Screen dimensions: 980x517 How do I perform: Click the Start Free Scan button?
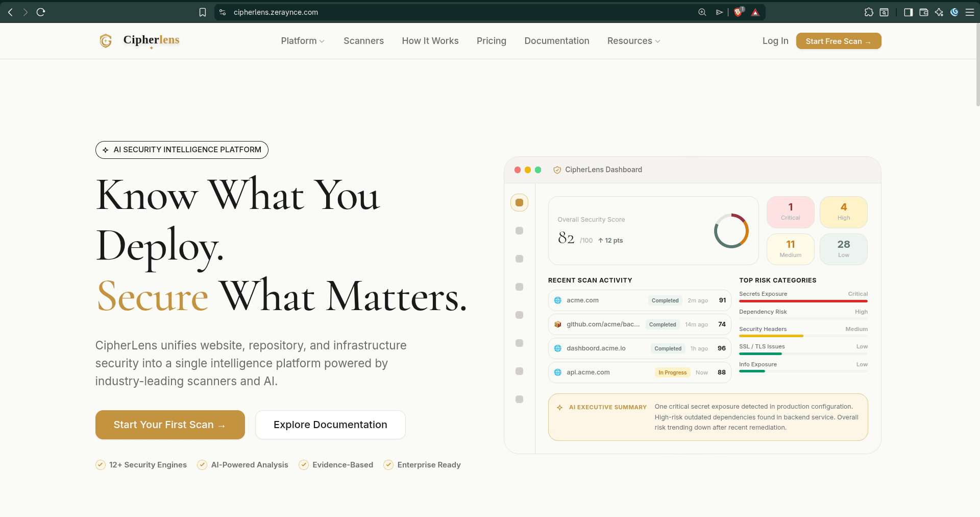tap(839, 41)
